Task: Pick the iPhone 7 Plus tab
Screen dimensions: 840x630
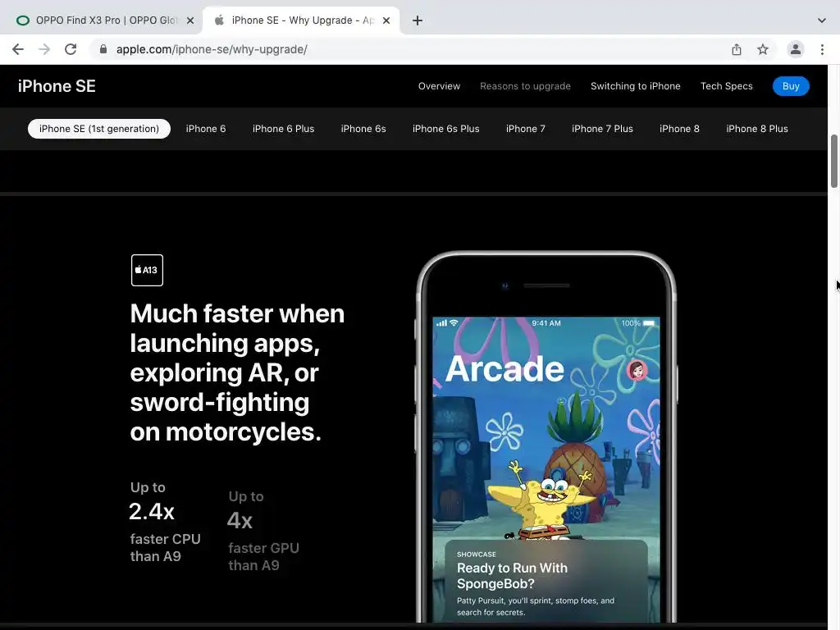Action: 602,129
